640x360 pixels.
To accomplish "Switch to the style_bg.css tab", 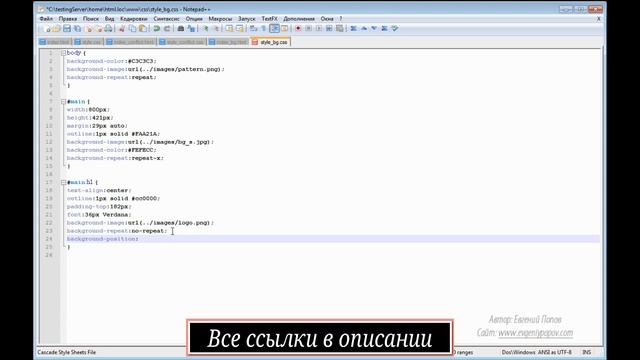I will (x=271, y=42).
